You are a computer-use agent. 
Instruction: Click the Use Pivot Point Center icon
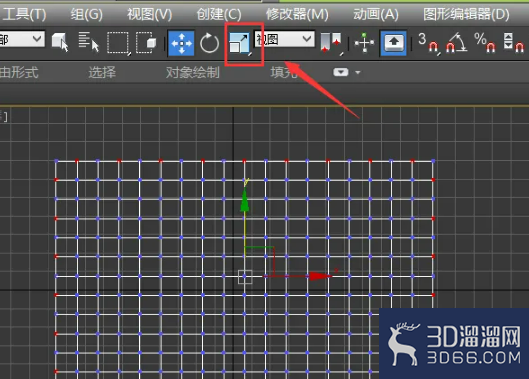[x=331, y=43]
